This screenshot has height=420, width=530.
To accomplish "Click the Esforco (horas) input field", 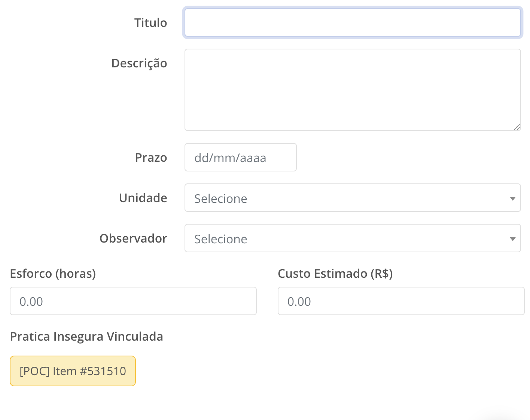I will click(133, 301).
